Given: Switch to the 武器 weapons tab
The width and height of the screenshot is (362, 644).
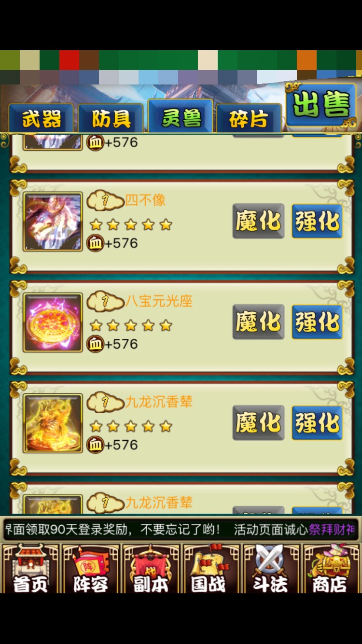Looking at the screenshot, I should click(41, 118).
